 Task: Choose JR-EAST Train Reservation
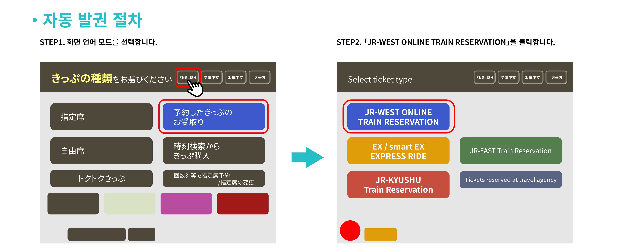tap(511, 151)
